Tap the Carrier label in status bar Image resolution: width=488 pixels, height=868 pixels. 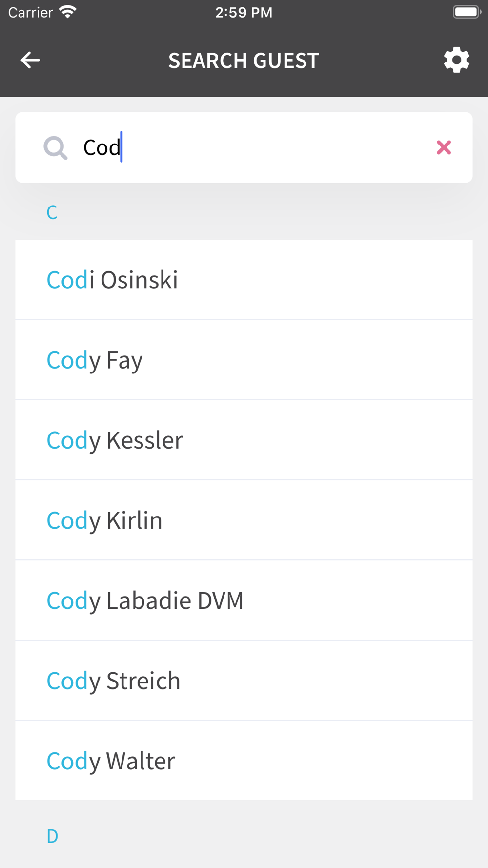[30, 12]
